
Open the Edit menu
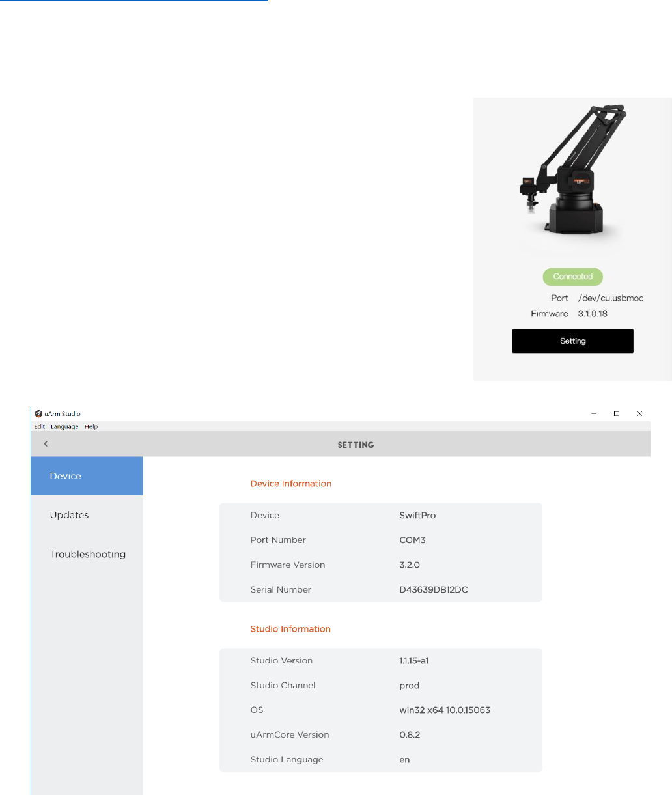pos(40,427)
